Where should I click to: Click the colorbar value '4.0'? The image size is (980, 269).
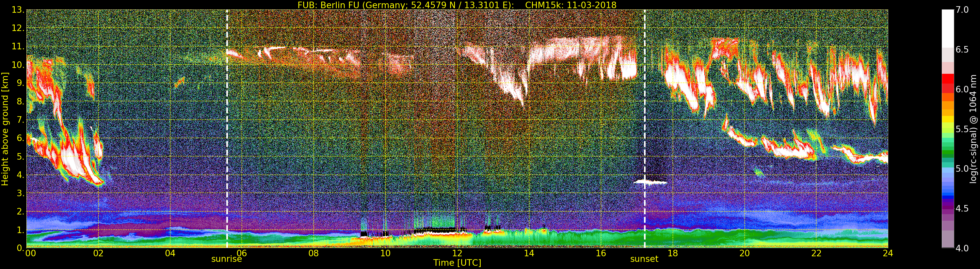pyautogui.click(x=962, y=248)
